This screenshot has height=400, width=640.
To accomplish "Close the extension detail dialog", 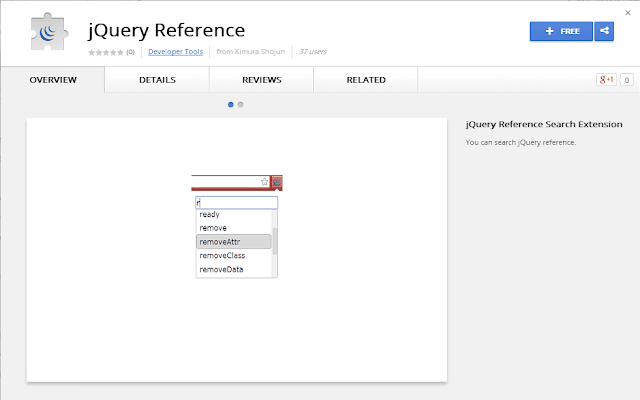I will [628, 13].
